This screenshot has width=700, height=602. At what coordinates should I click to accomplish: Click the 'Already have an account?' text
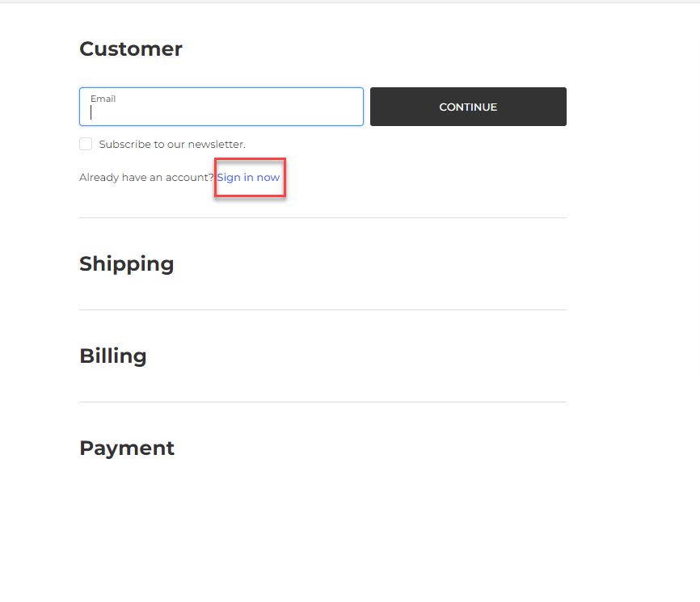coord(145,178)
